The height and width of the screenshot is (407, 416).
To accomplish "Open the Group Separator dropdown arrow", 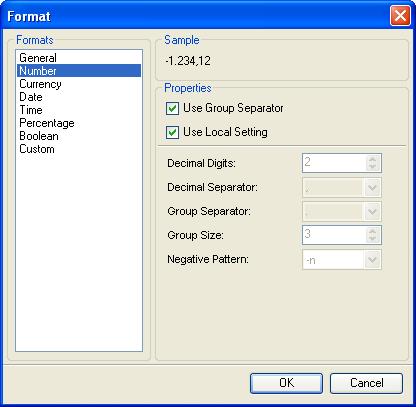I will pos(372,212).
